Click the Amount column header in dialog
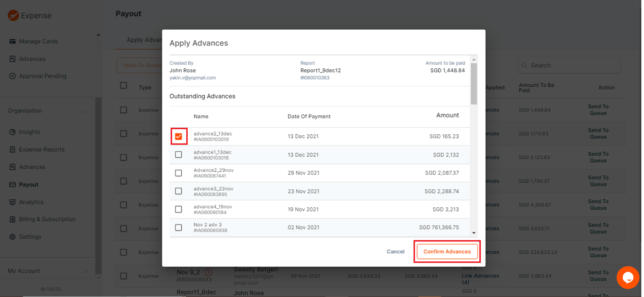The width and height of the screenshot is (644, 297). pyautogui.click(x=447, y=115)
